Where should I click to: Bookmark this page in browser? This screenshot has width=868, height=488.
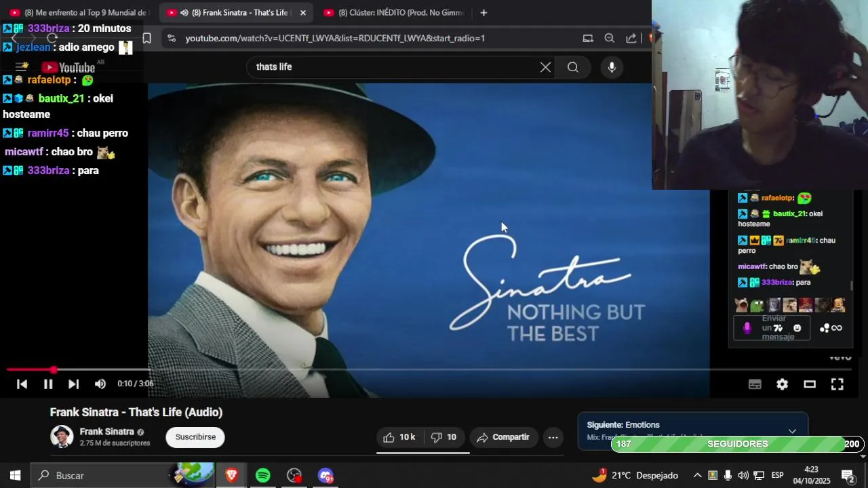pyautogui.click(x=146, y=39)
